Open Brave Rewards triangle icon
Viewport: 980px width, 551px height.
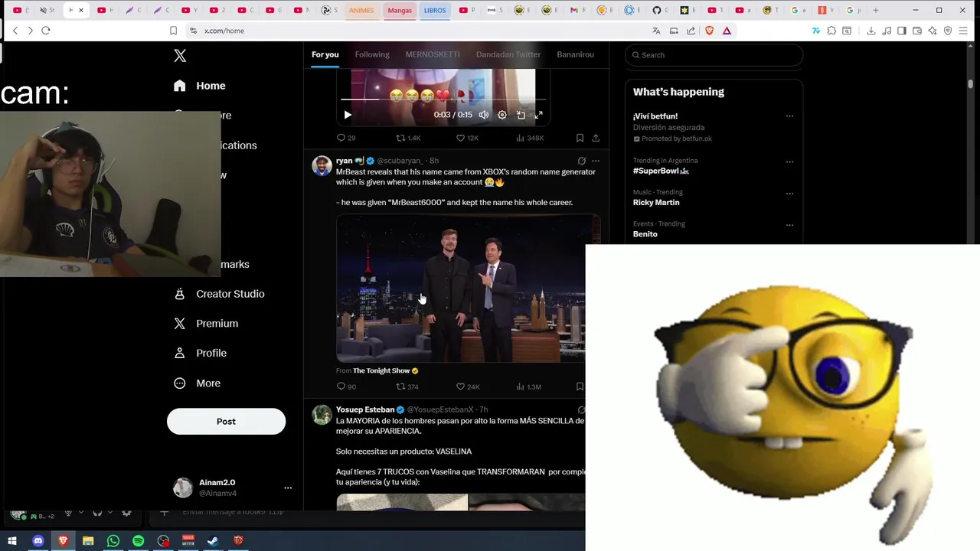coord(727,31)
